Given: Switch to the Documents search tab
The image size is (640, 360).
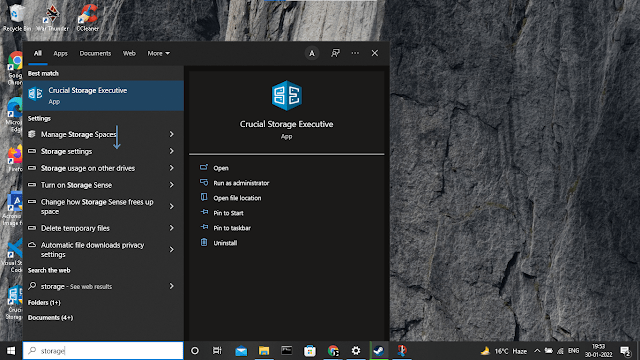Looking at the screenshot, I should point(95,53).
